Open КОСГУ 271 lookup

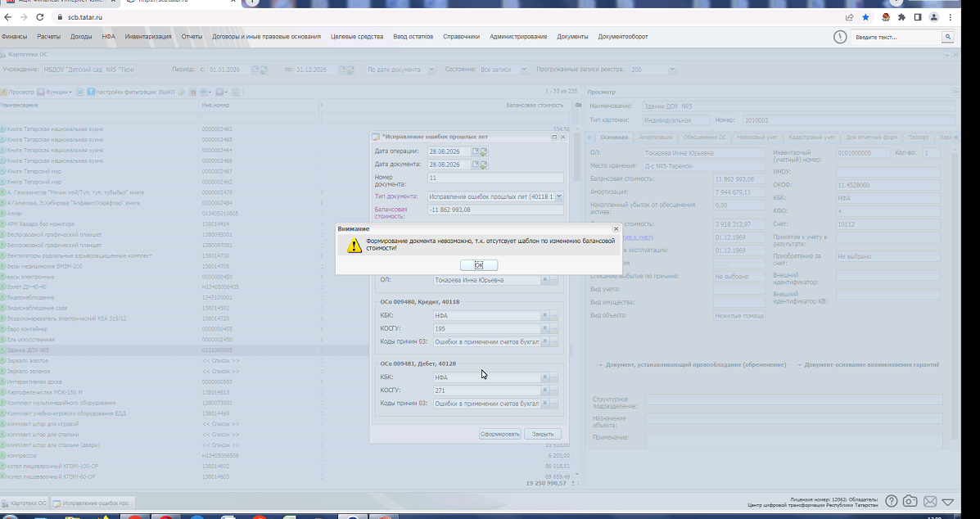coord(553,390)
